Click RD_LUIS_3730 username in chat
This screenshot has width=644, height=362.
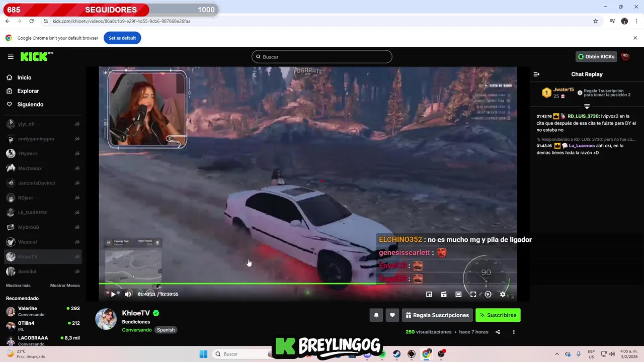pyautogui.click(x=584, y=116)
